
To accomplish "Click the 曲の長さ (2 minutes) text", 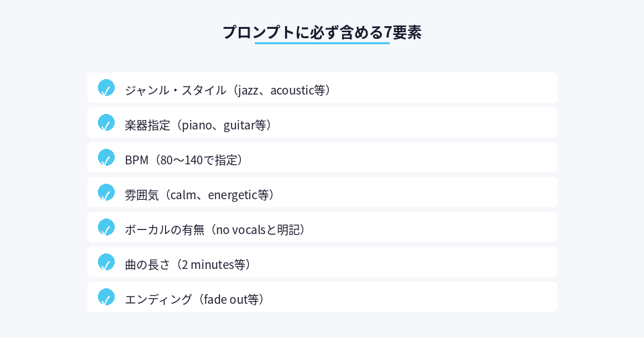I will [189, 264].
